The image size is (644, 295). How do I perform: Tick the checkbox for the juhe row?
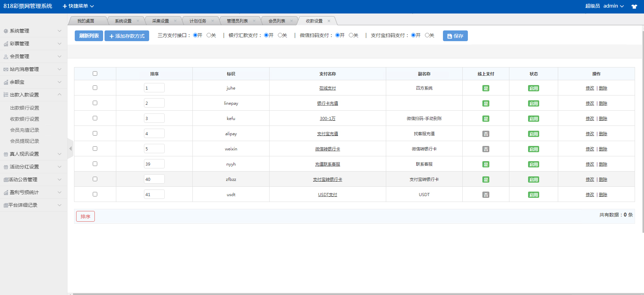click(x=95, y=88)
